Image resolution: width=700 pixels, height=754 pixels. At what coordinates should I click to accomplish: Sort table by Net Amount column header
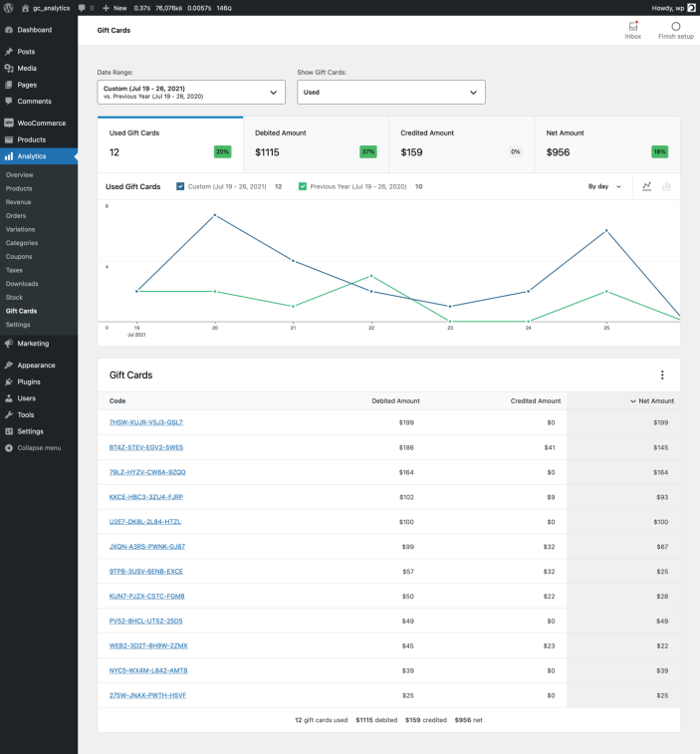coord(651,400)
